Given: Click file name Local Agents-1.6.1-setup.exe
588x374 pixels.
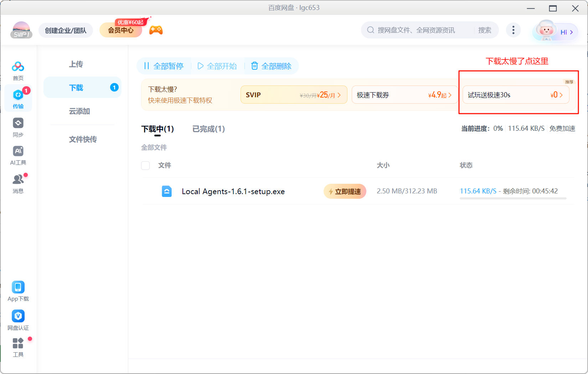Looking at the screenshot, I should (x=233, y=191).
